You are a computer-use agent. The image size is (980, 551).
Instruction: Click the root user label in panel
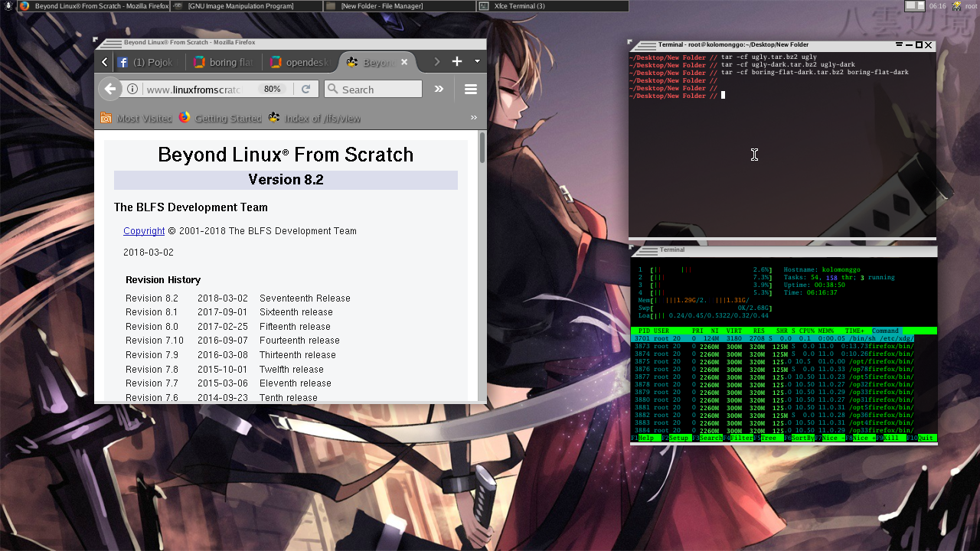971,6
